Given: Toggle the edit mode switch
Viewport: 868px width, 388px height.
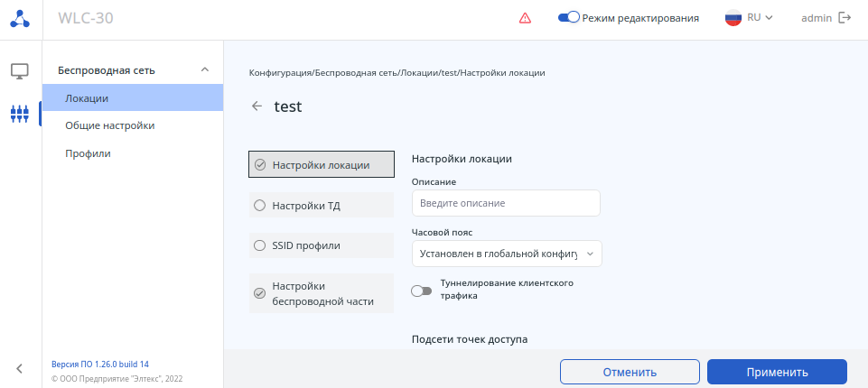Looking at the screenshot, I should [x=568, y=17].
